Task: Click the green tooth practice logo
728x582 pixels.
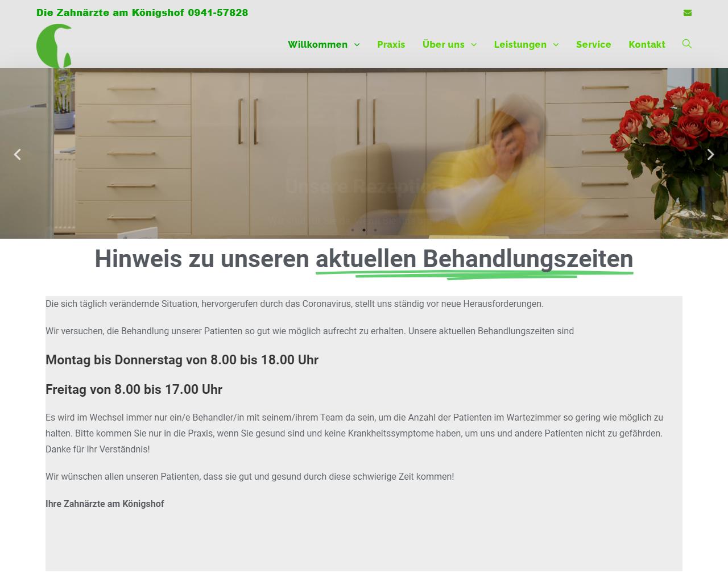Action: (55, 46)
